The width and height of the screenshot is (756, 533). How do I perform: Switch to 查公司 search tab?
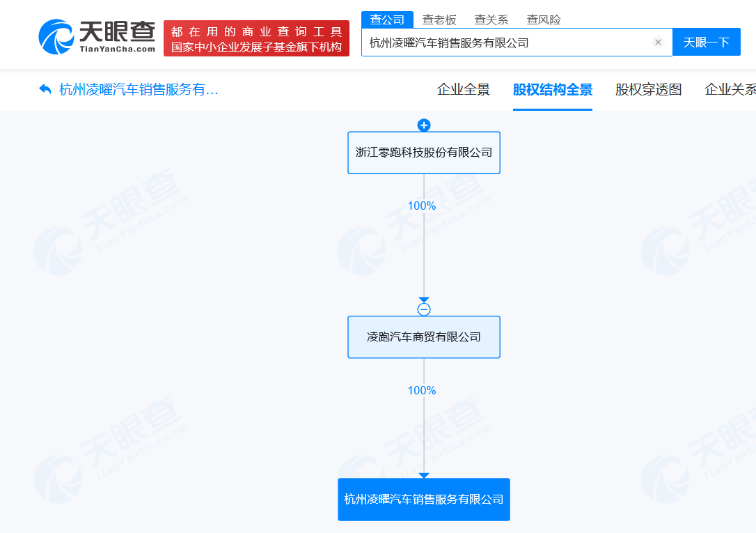387,20
